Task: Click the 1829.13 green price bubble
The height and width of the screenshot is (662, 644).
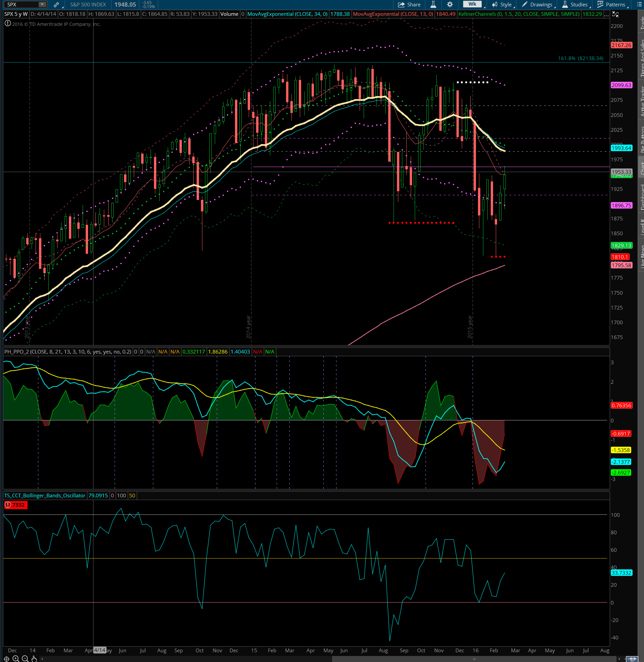Action: [621, 245]
